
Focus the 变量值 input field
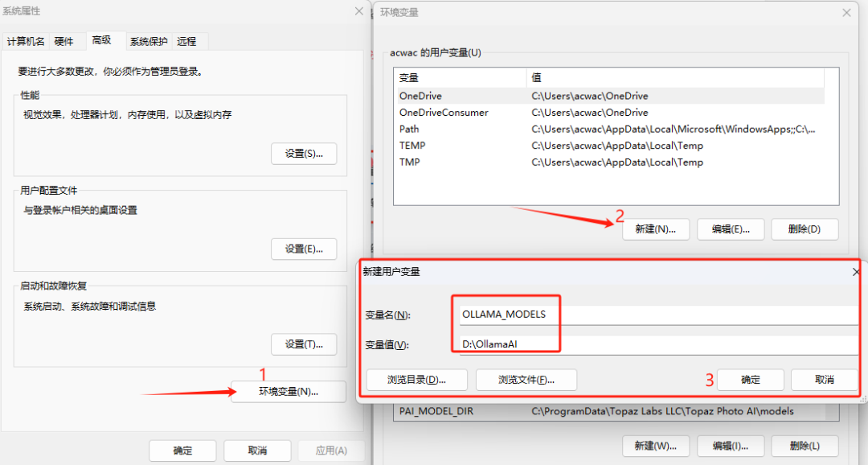coord(659,345)
